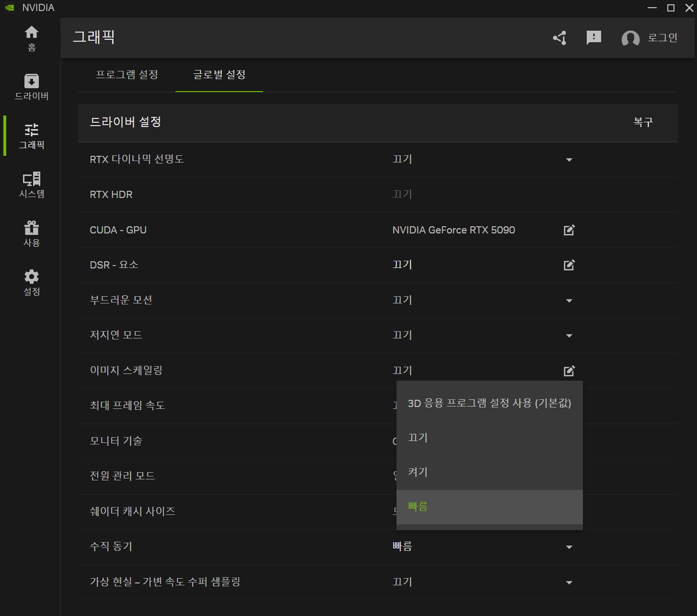
Task: Expand 부드러운 모션 dropdown arrow
Action: pos(569,301)
